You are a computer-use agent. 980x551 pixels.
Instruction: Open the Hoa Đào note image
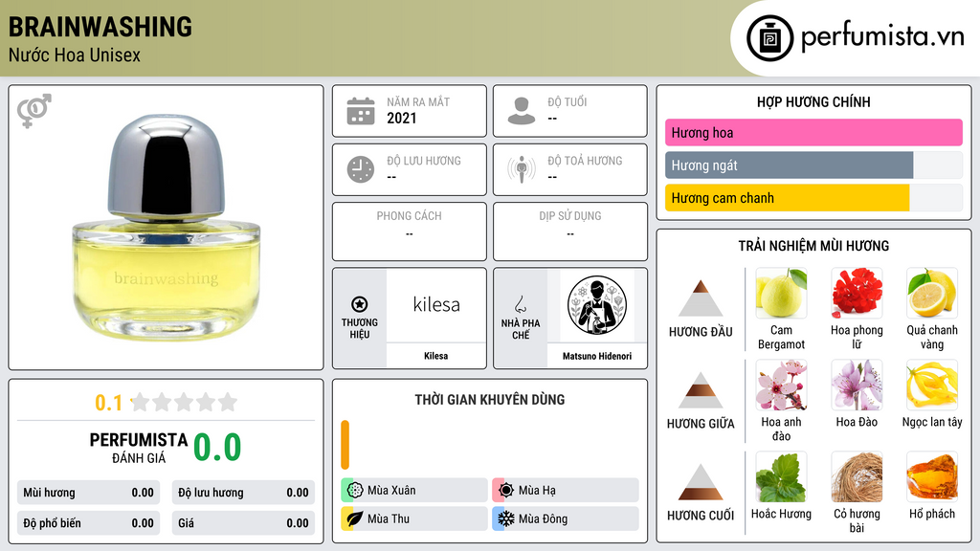pyautogui.click(x=857, y=385)
